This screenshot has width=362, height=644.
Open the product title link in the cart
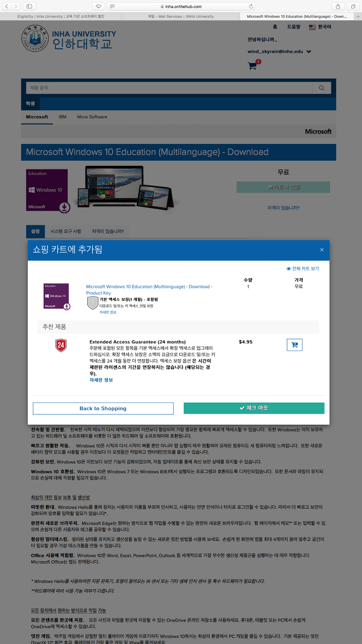(149, 289)
